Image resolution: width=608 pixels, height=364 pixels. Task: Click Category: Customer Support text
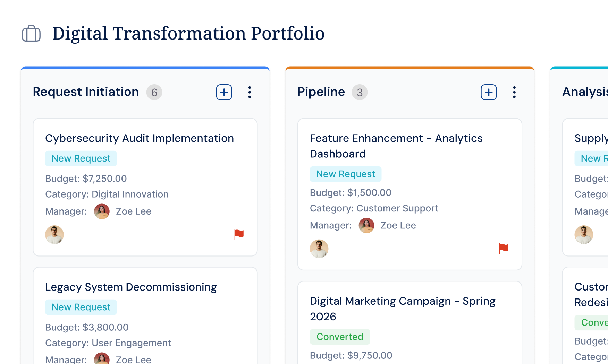point(374,208)
